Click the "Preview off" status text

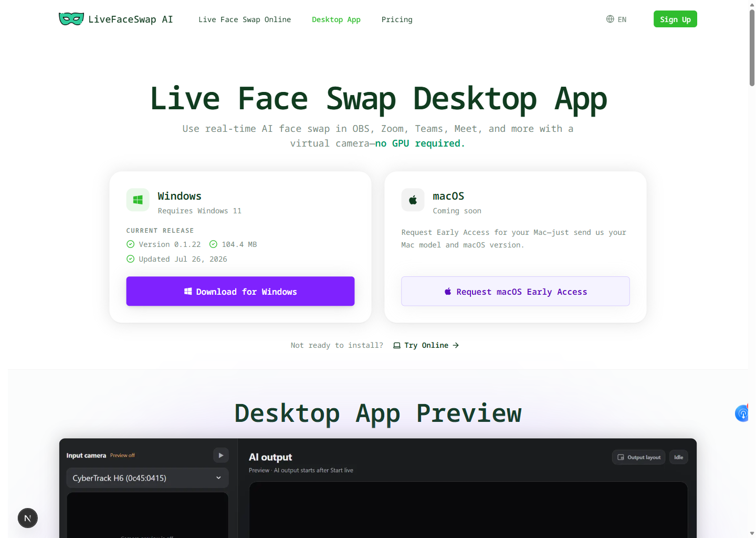(x=122, y=456)
